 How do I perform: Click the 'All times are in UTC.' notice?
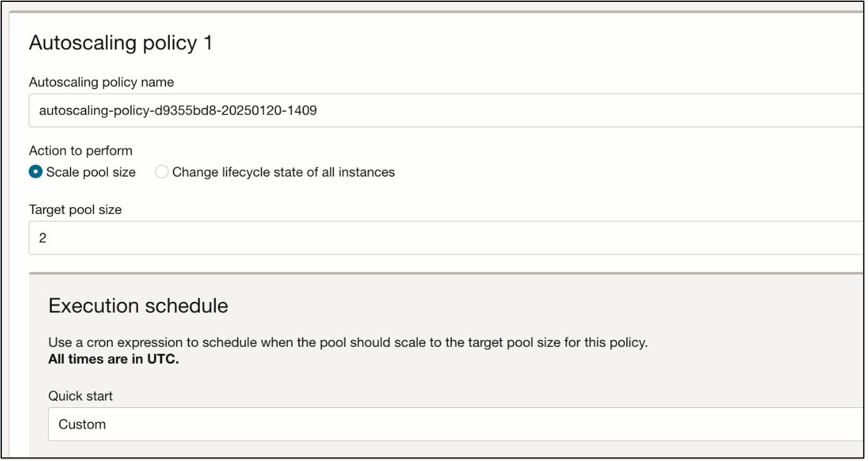pos(113,359)
